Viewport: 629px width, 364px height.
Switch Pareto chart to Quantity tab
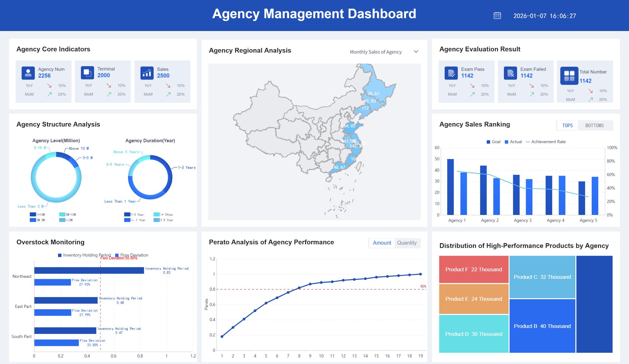pyautogui.click(x=407, y=243)
